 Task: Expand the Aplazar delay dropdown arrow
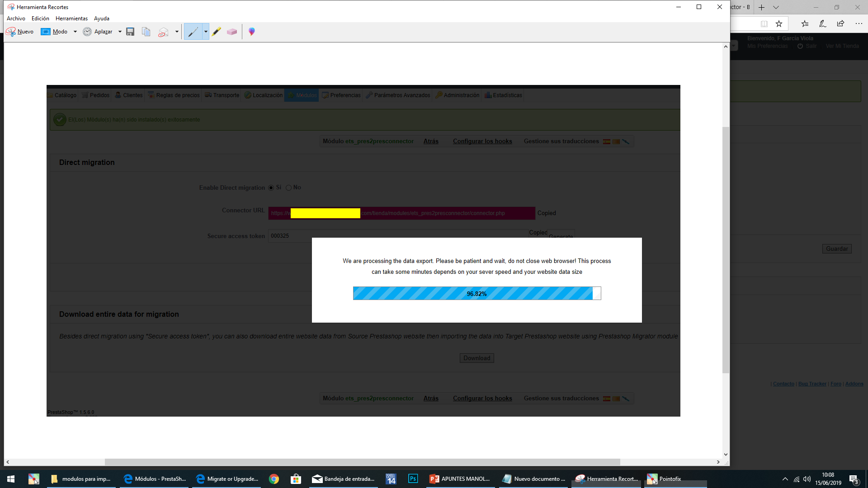[x=120, y=32]
